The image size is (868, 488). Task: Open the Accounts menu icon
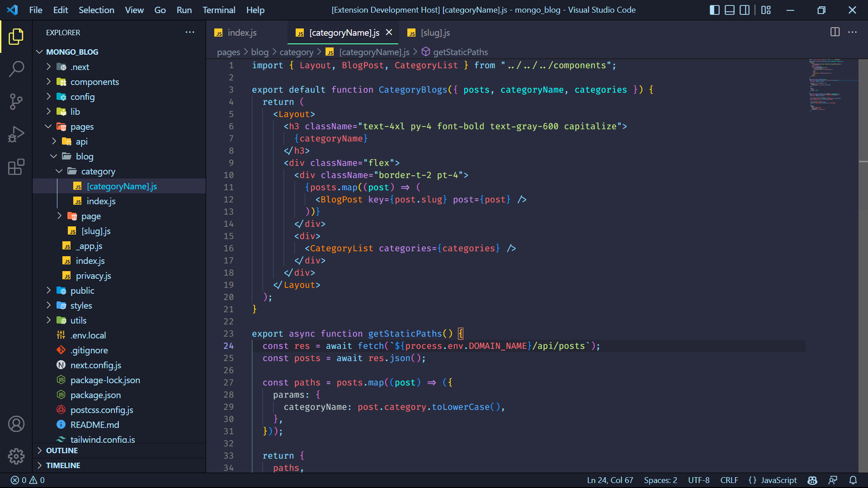click(16, 424)
